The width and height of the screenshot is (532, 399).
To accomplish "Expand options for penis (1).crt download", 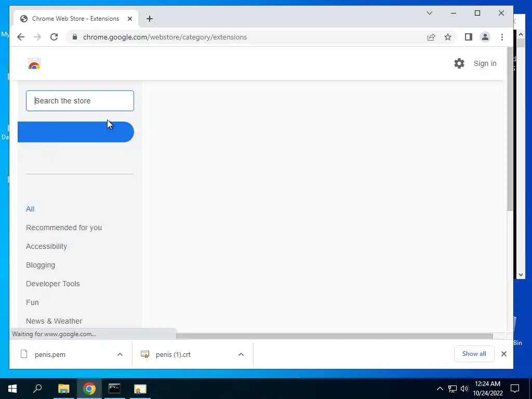I will point(241,354).
